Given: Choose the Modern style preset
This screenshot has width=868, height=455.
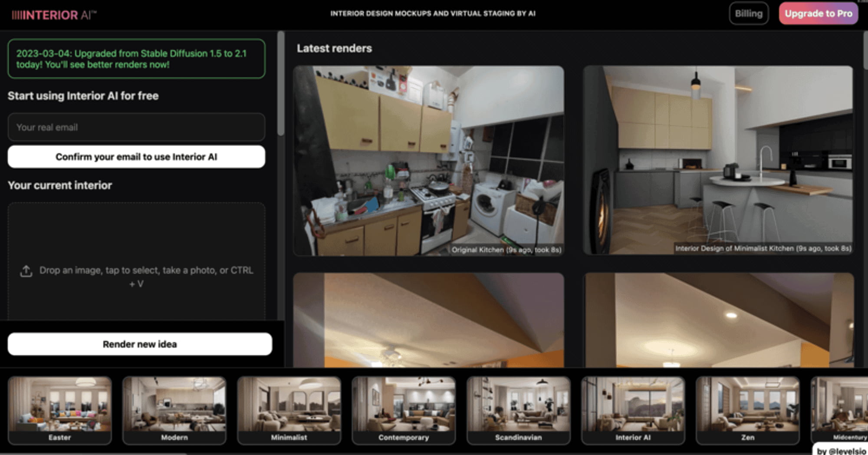Looking at the screenshot, I should click(174, 410).
